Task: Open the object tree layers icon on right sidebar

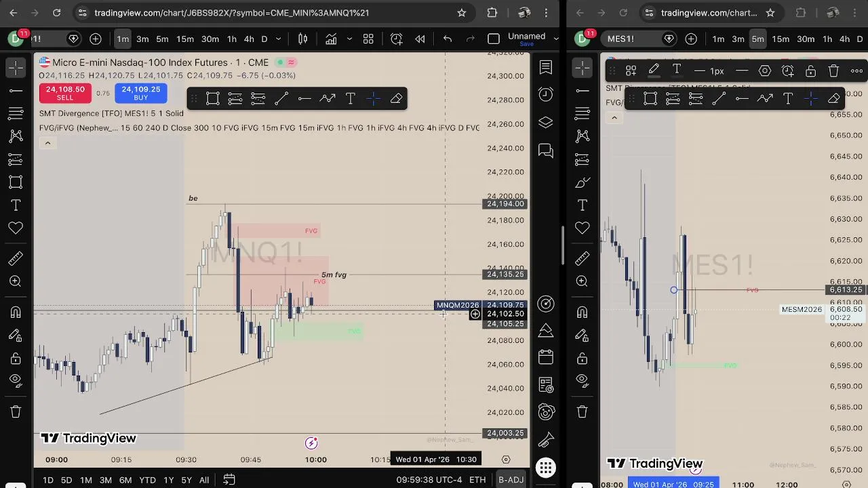Action: click(x=546, y=123)
